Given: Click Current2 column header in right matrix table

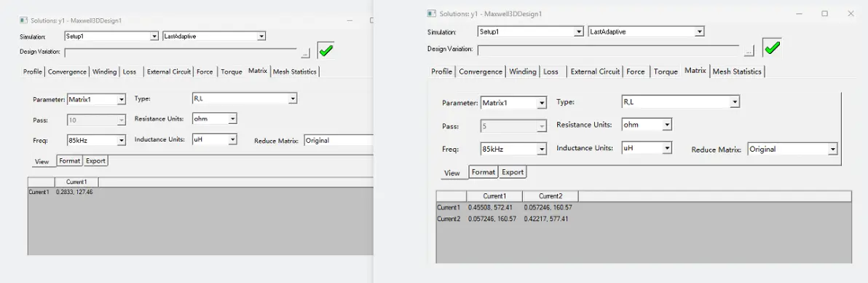Looking at the screenshot, I should coord(551,196).
